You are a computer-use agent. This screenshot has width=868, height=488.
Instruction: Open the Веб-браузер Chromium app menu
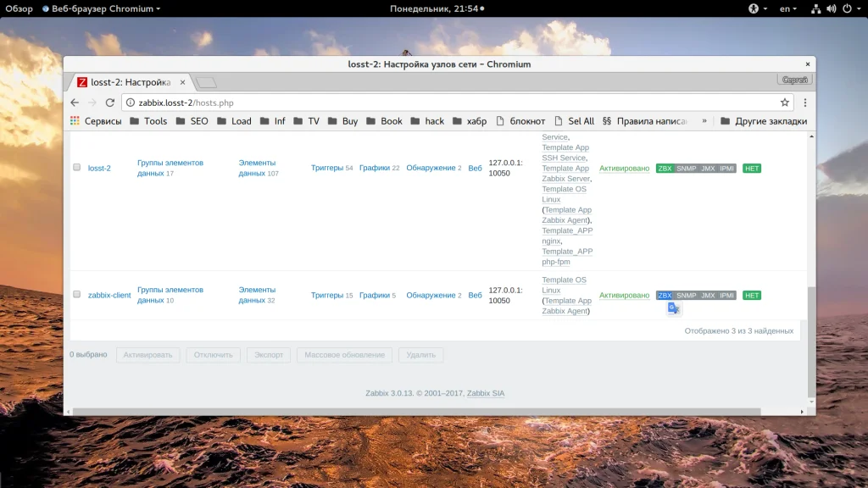click(101, 8)
